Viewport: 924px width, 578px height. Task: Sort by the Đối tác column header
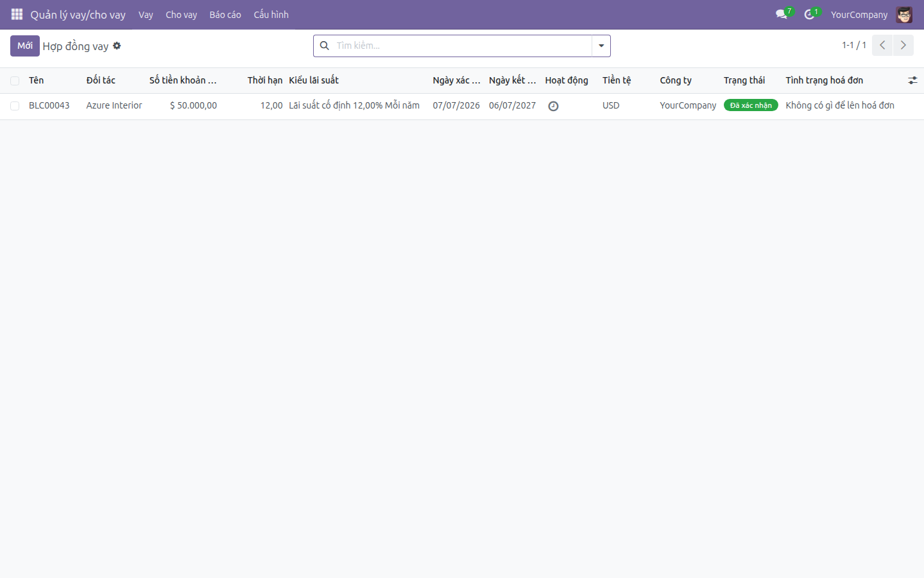[x=101, y=80]
